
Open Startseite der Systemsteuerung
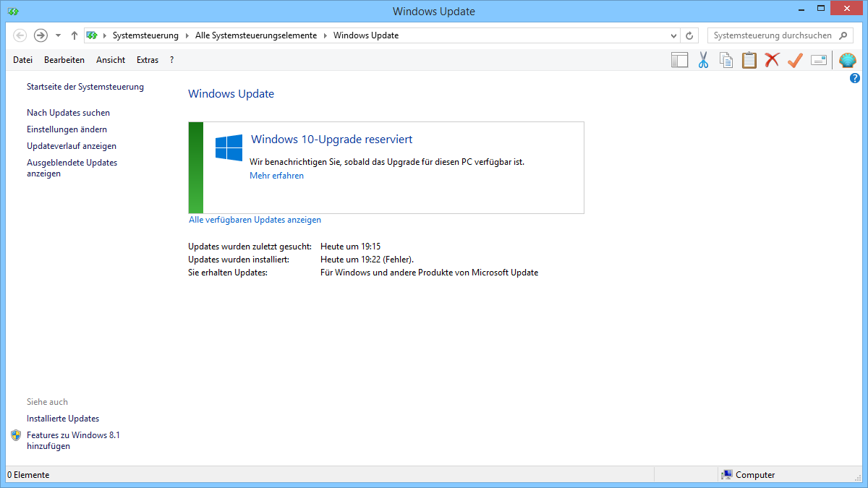85,87
